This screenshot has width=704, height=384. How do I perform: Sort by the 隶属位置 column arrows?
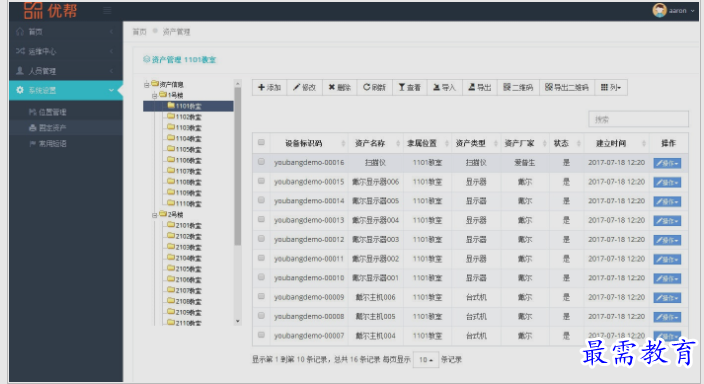tap(447, 143)
